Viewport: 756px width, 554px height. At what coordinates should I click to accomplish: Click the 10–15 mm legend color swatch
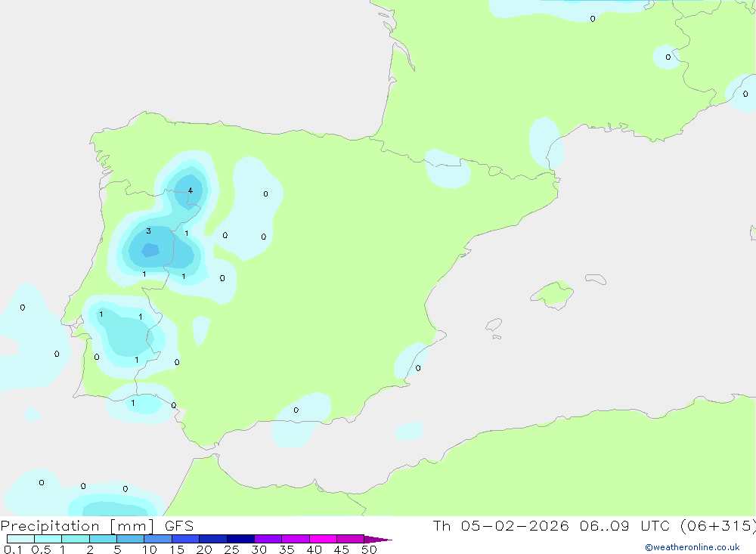158,539
